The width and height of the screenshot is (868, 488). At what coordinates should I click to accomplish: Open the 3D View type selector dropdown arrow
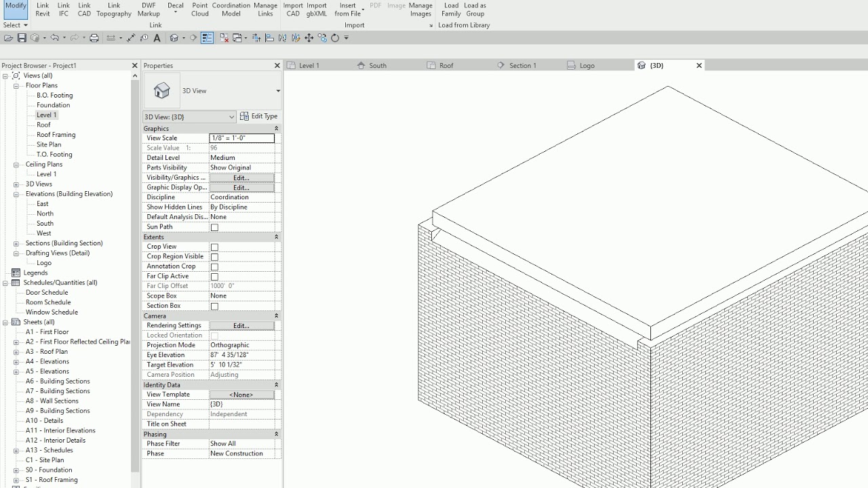(x=277, y=91)
